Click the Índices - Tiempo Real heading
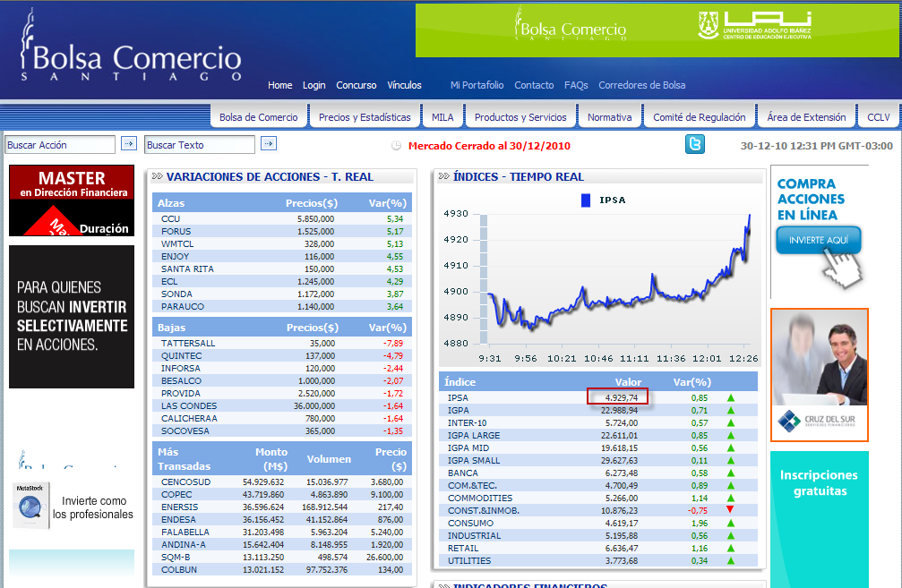The width and height of the screenshot is (902, 588). click(x=519, y=177)
